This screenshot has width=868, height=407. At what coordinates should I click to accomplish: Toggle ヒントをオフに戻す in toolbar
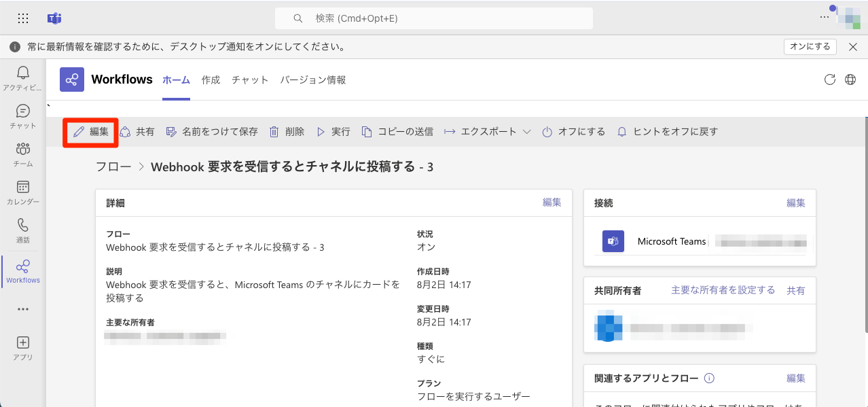click(667, 132)
